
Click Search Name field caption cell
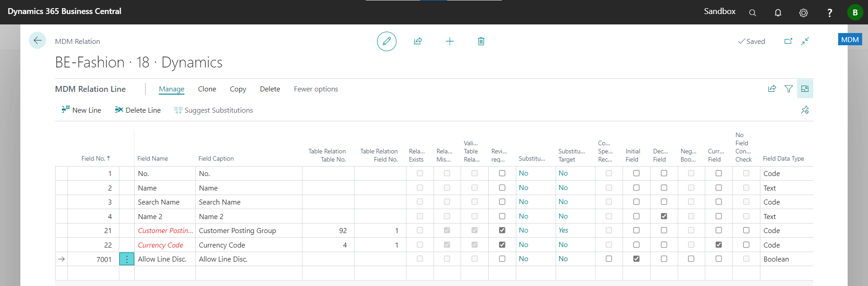click(x=249, y=202)
